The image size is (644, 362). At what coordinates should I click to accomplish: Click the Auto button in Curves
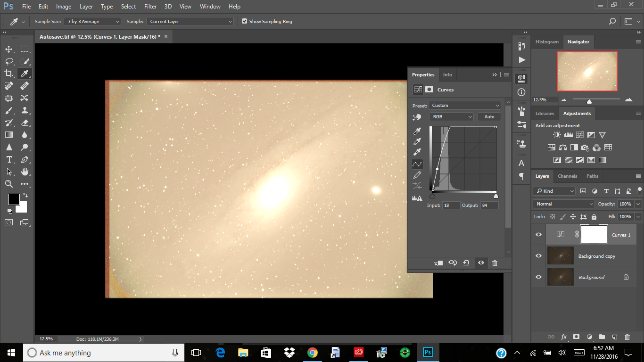click(489, 117)
